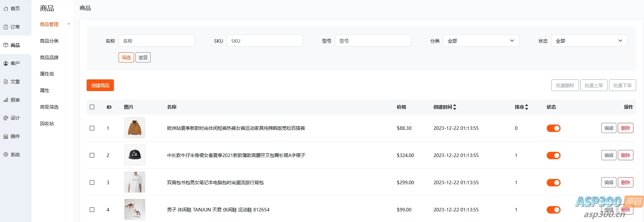Open the 状态 status dropdown
The width and height of the screenshot is (644, 222).
(x=589, y=41)
